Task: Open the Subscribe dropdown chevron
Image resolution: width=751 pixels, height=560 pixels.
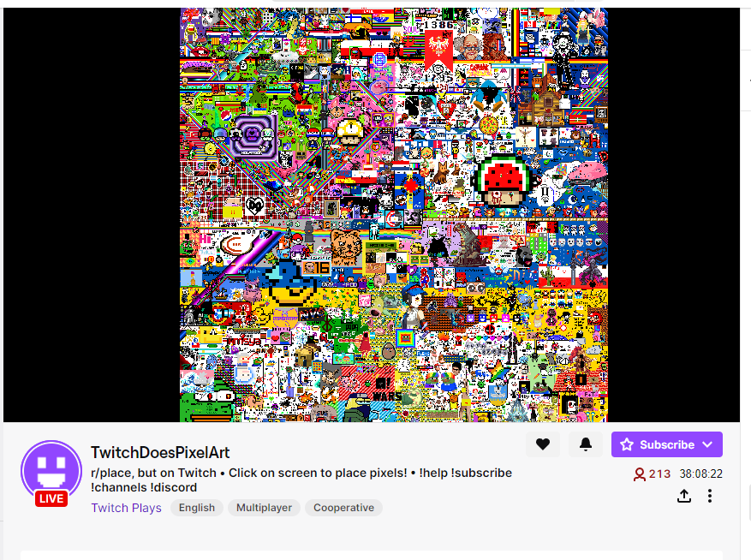Action: pyautogui.click(x=707, y=444)
